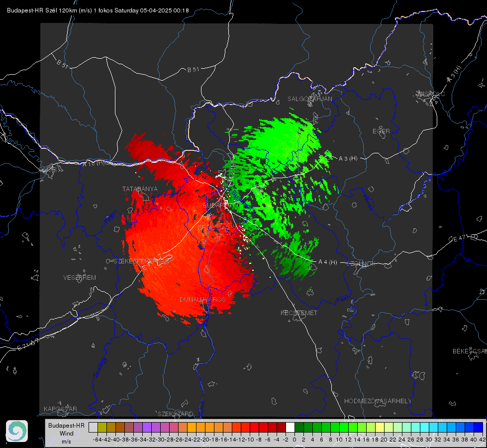Click the 'B 51' label at top center
The height and width of the screenshot is (448, 487).
coord(193,70)
